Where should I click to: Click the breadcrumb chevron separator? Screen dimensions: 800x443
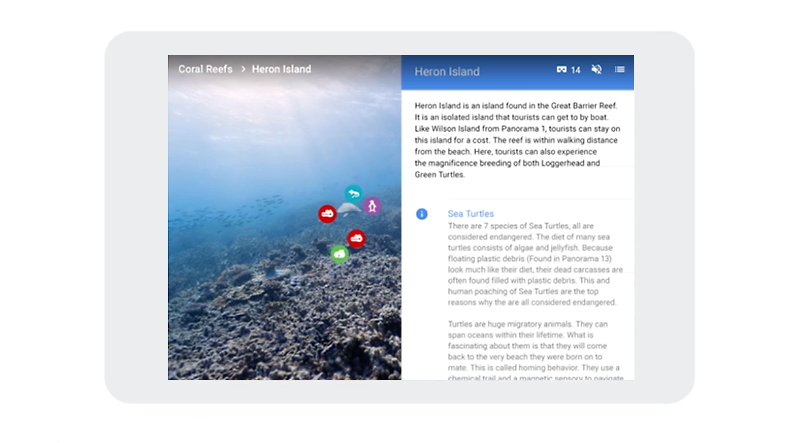243,69
